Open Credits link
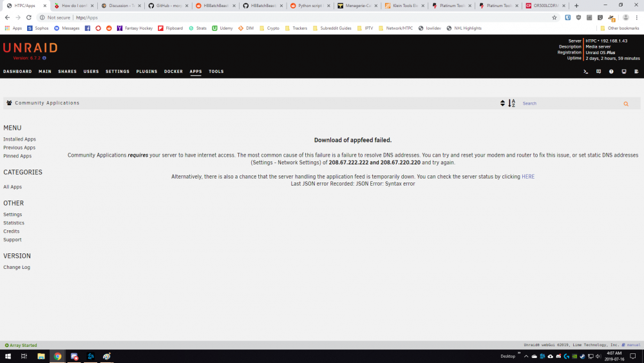Screen dimensions: 644x363 click(x=11, y=231)
